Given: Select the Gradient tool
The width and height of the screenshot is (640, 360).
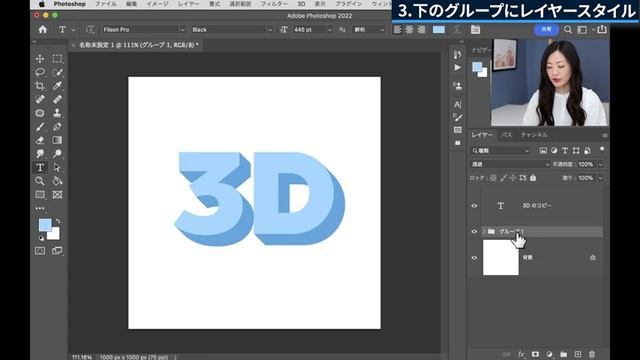Looking at the screenshot, I should [57, 140].
